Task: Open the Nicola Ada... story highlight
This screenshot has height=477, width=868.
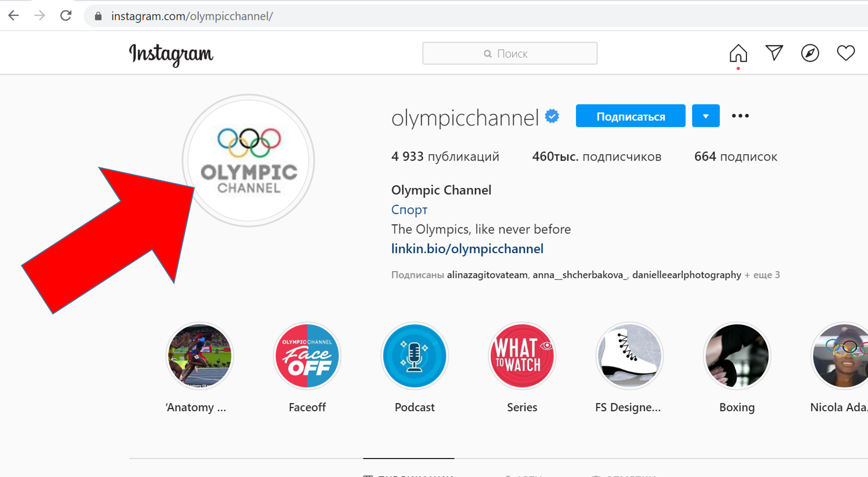Action: tap(840, 356)
